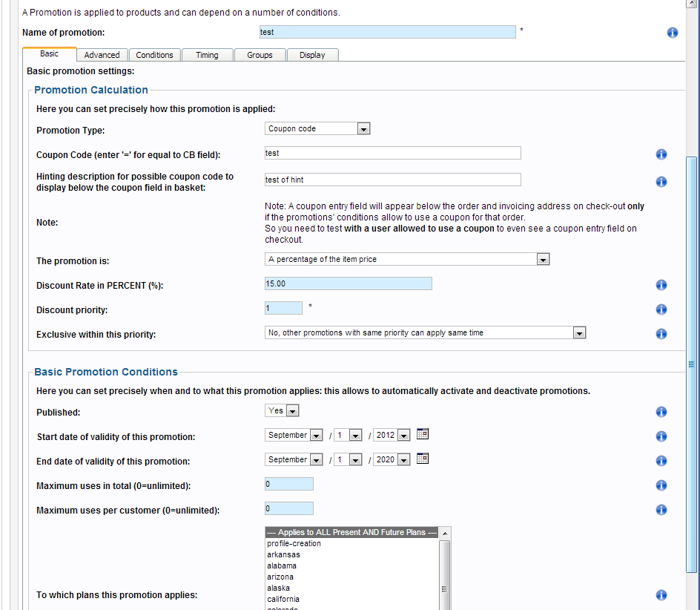Switch to the Conditions tab
This screenshot has width=700, height=610.
[154, 55]
